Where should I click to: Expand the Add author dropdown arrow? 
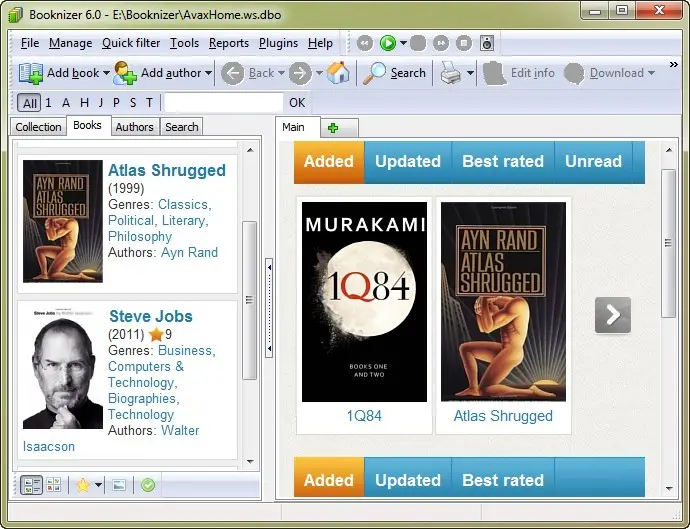click(x=208, y=73)
